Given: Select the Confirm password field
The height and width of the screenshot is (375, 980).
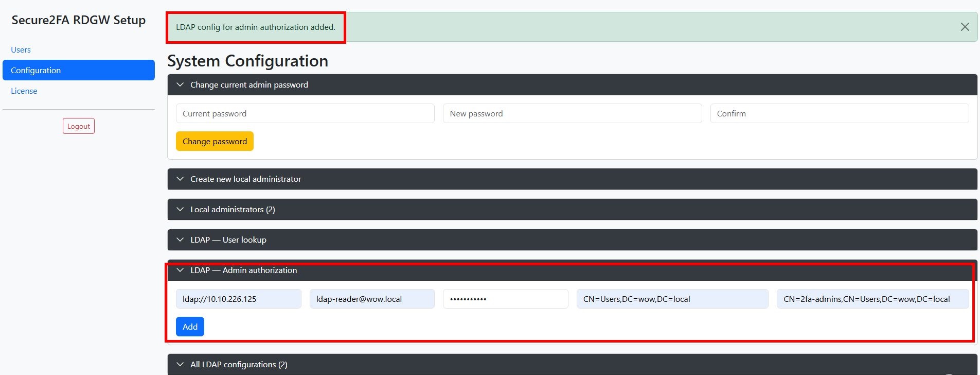Looking at the screenshot, I should coord(839,114).
